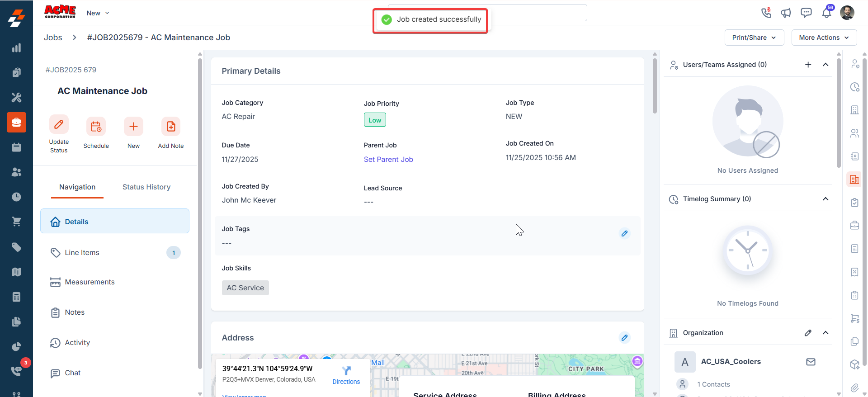Open the More Actions dropdown
Viewport: 868px width, 397px height.
(x=824, y=38)
